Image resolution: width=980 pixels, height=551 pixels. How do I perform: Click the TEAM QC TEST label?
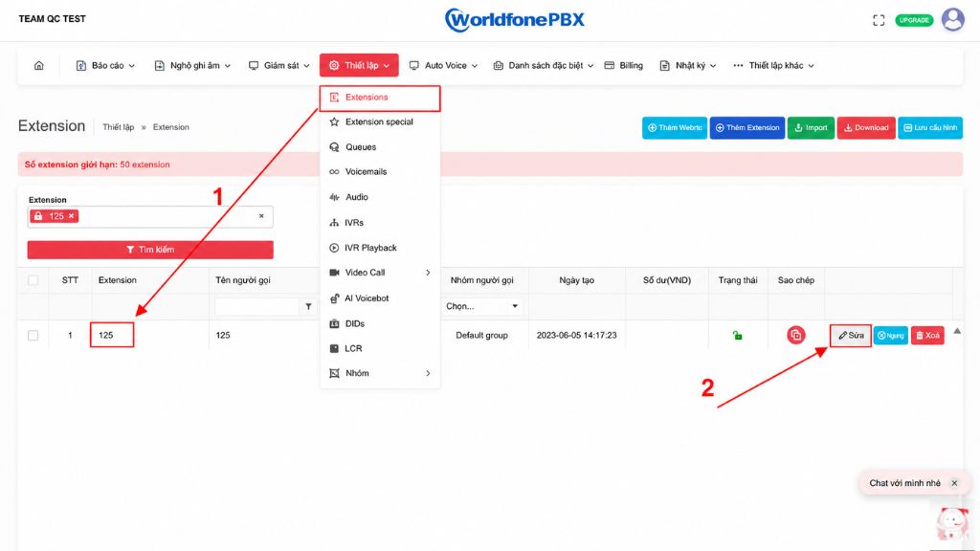coord(52,19)
